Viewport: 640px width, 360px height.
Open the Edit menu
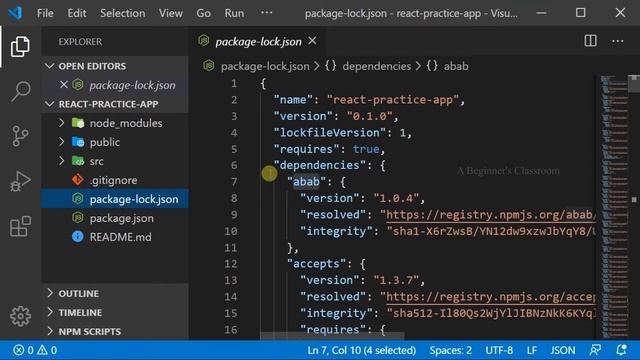point(77,13)
